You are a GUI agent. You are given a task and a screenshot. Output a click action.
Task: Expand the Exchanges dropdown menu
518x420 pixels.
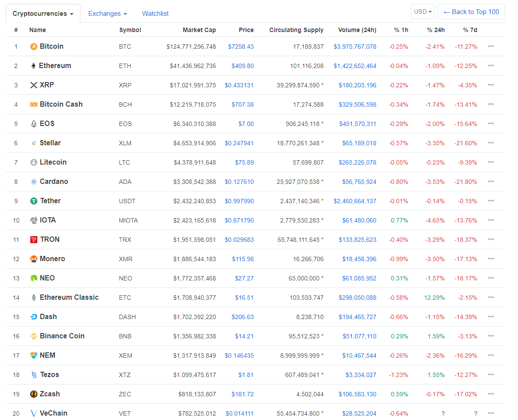[107, 14]
